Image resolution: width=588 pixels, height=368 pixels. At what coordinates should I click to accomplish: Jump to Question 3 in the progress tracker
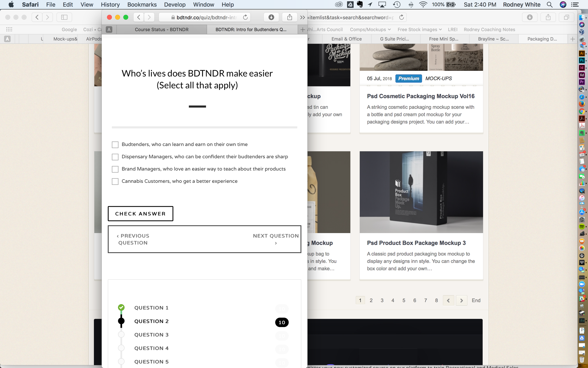tap(151, 335)
